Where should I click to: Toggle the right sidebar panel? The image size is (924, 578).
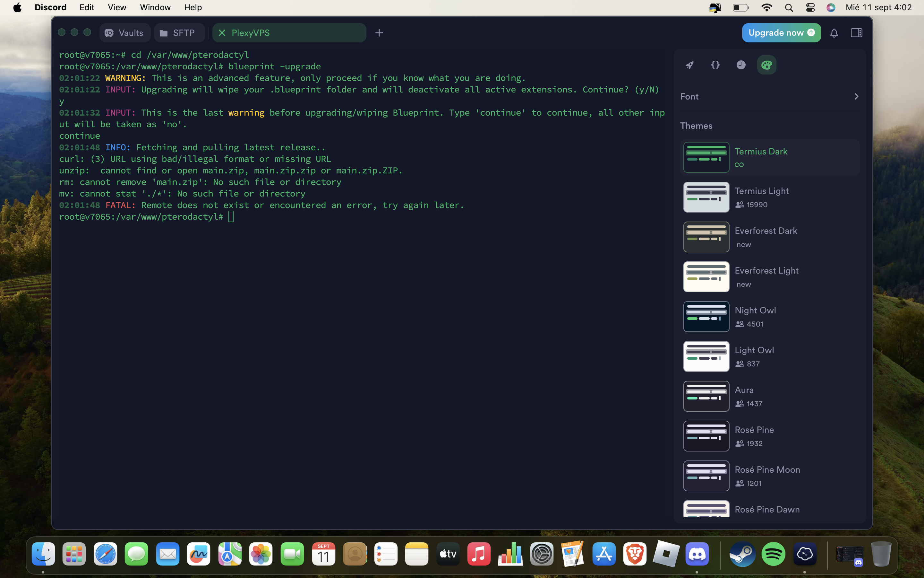click(856, 33)
